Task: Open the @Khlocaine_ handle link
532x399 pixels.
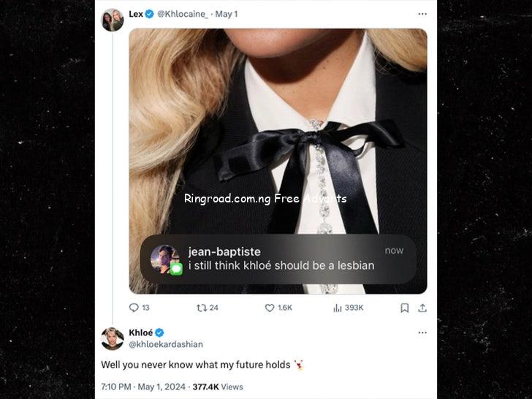Action: click(183, 14)
